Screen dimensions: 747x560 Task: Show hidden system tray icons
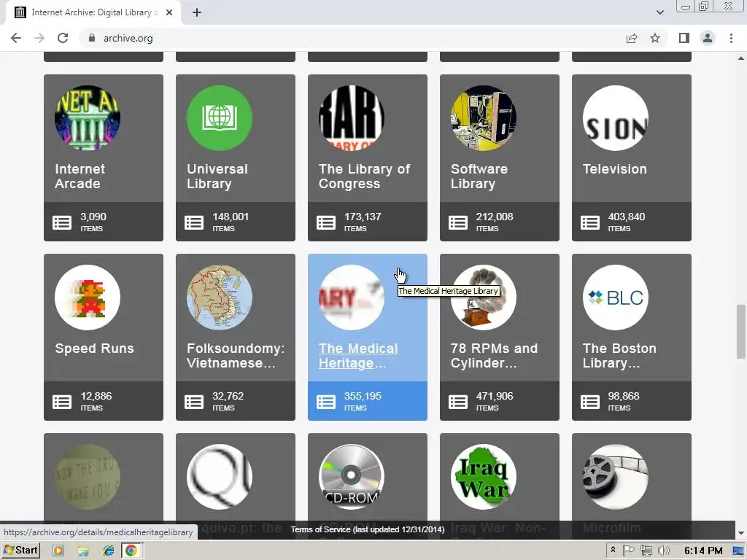(x=613, y=551)
